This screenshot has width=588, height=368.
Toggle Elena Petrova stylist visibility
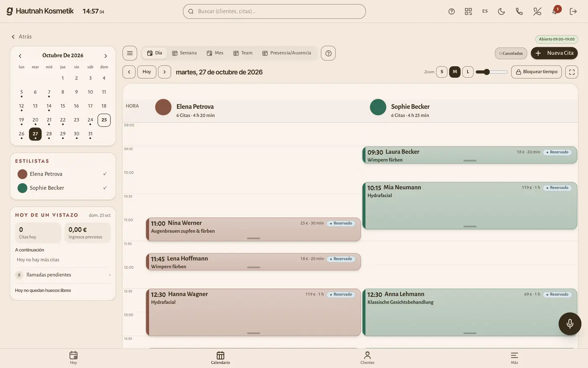click(x=63, y=174)
